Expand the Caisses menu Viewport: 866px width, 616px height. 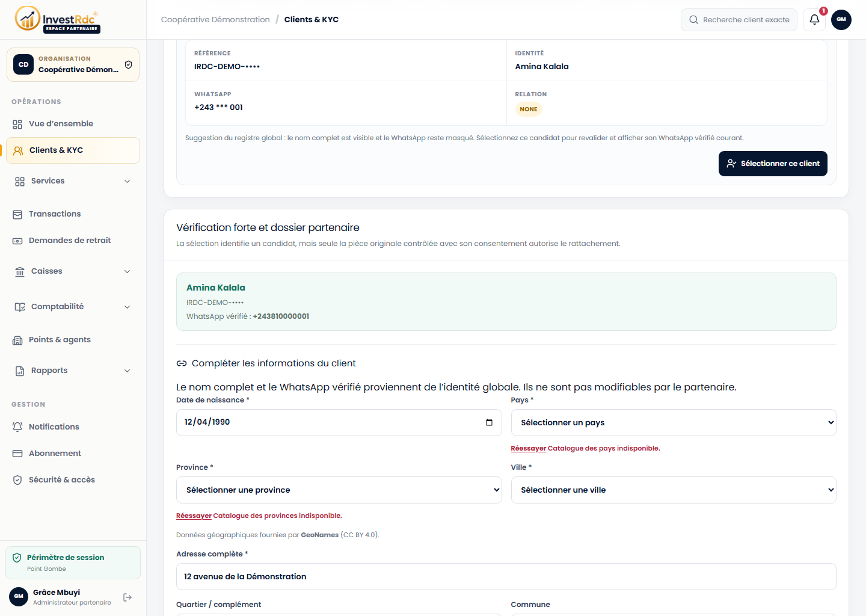pyautogui.click(x=73, y=271)
